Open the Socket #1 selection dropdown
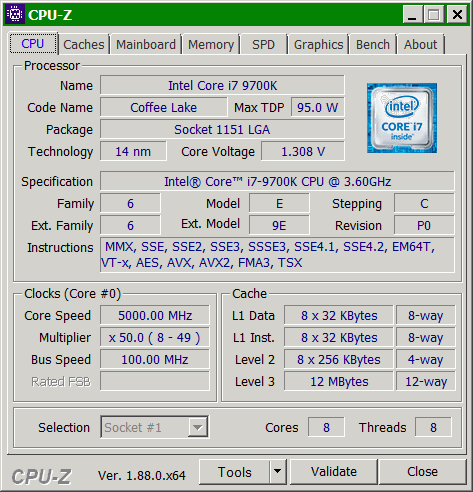The width and height of the screenshot is (473, 492). pos(154,427)
